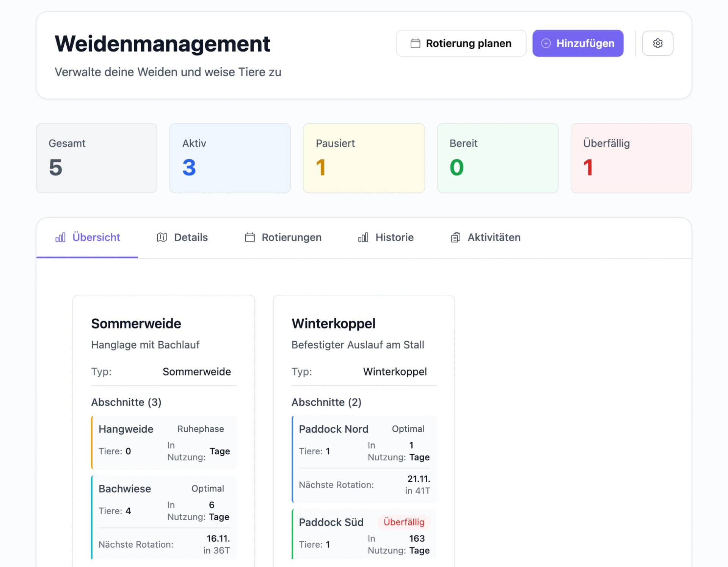
Task: Click the bar chart icon beside Übersicht
Action: tap(60, 237)
